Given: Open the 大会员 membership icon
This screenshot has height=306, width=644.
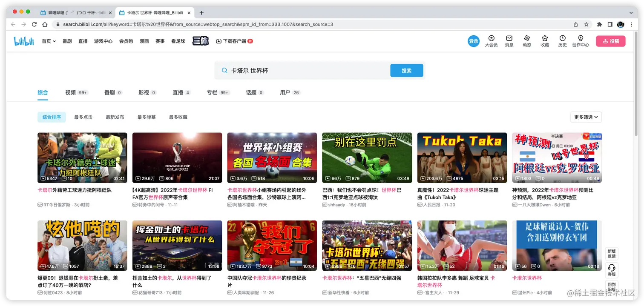Looking at the screenshot, I should 491,41.
